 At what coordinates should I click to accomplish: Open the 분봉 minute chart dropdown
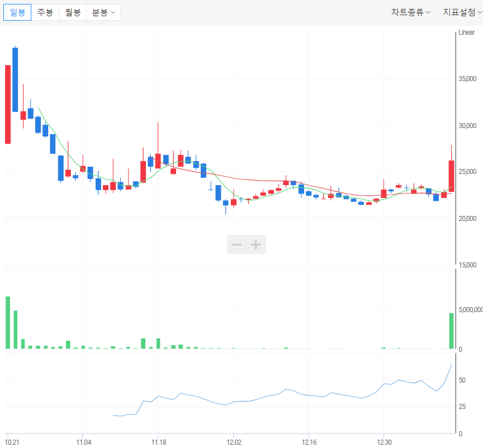tap(103, 12)
